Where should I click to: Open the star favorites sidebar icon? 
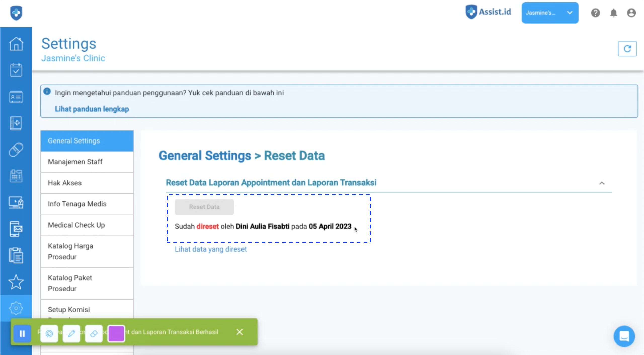click(16, 282)
